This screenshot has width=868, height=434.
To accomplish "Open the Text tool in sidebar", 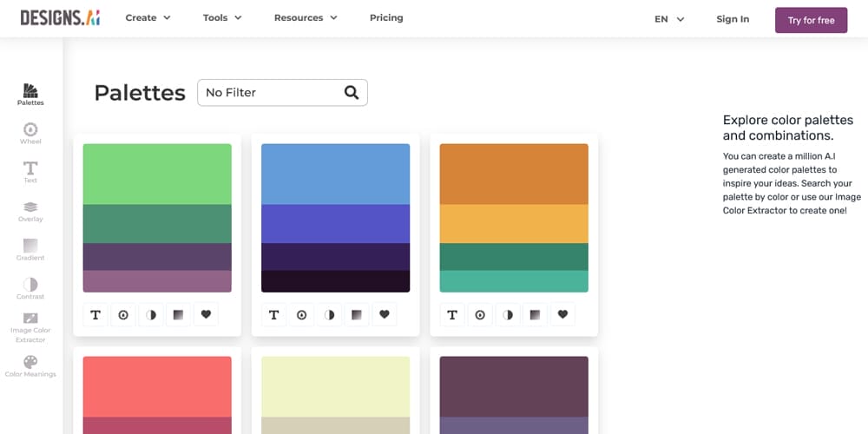I will pyautogui.click(x=30, y=172).
